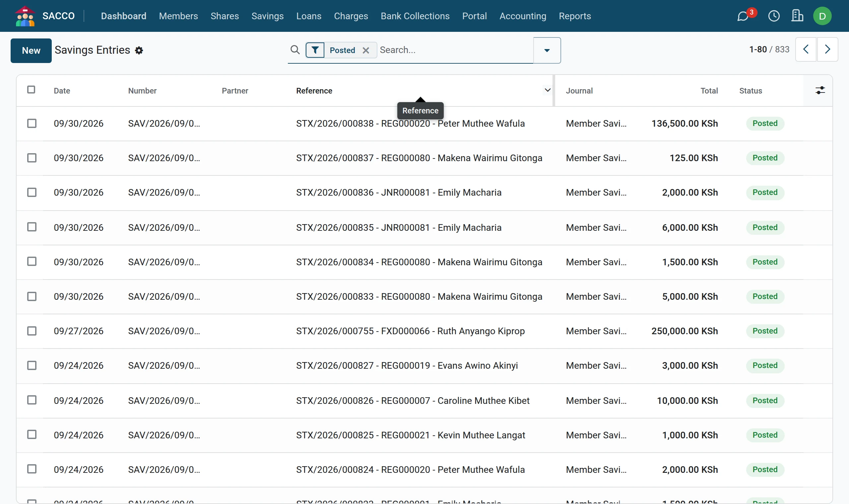
Task: Open the optional columns adjust icon
Action: 820,90
